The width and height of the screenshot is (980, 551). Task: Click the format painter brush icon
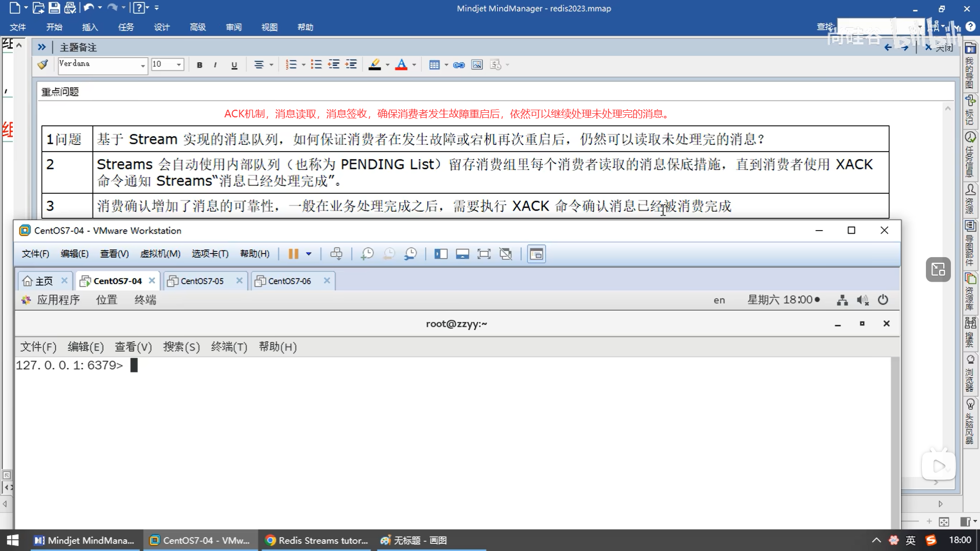pyautogui.click(x=43, y=65)
